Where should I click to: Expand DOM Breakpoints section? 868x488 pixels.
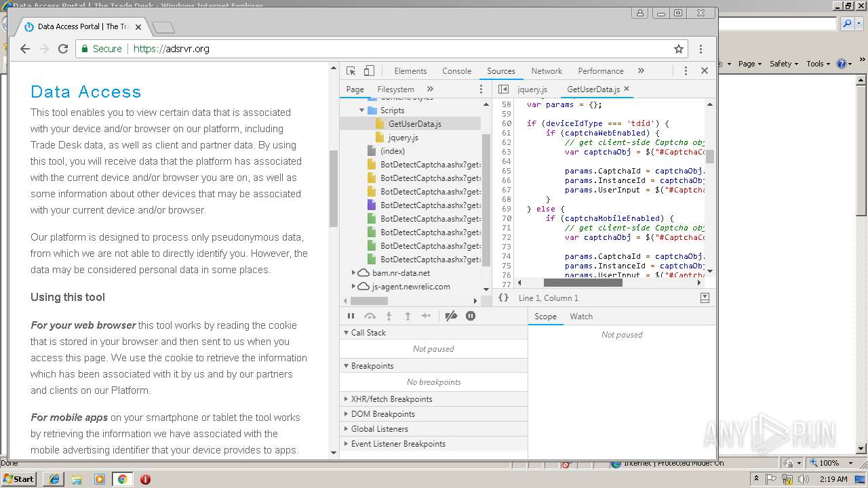click(x=433, y=414)
